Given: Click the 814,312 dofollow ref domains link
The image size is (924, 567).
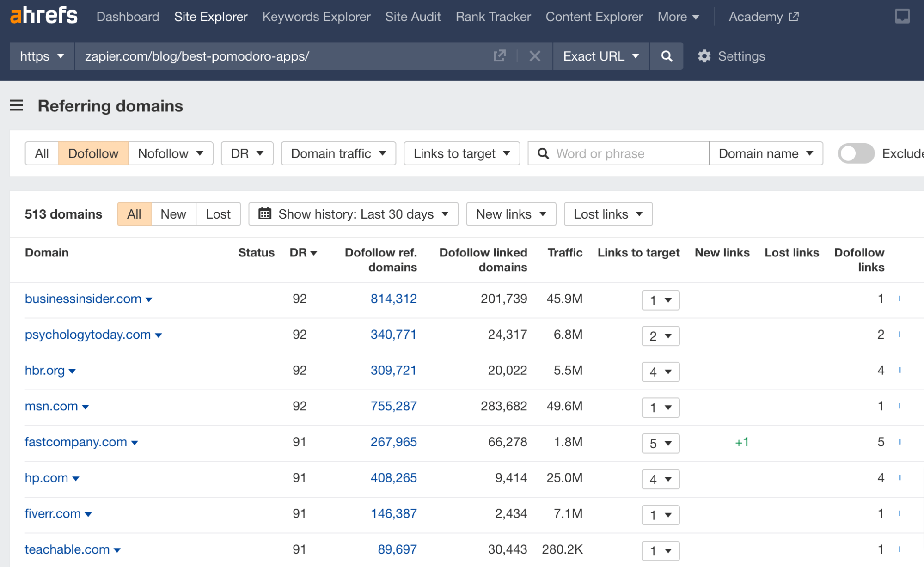Looking at the screenshot, I should tap(394, 299).
